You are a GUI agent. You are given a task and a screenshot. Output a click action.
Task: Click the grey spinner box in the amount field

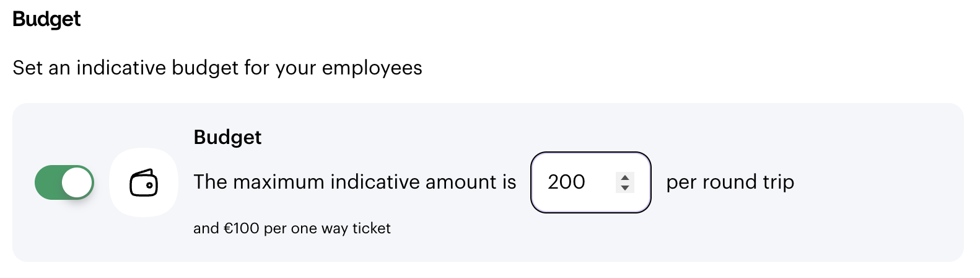tap(624, 182)
